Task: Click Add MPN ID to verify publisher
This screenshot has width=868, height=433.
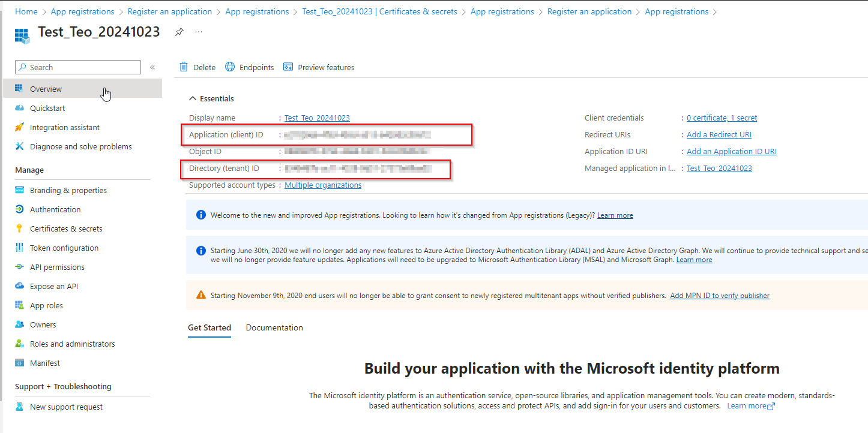Action: coord(719,296)
